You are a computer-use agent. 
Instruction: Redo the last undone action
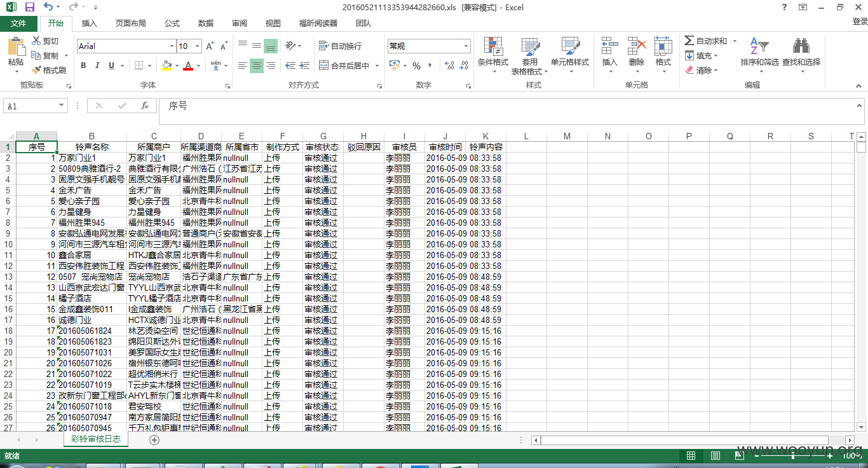73,7
